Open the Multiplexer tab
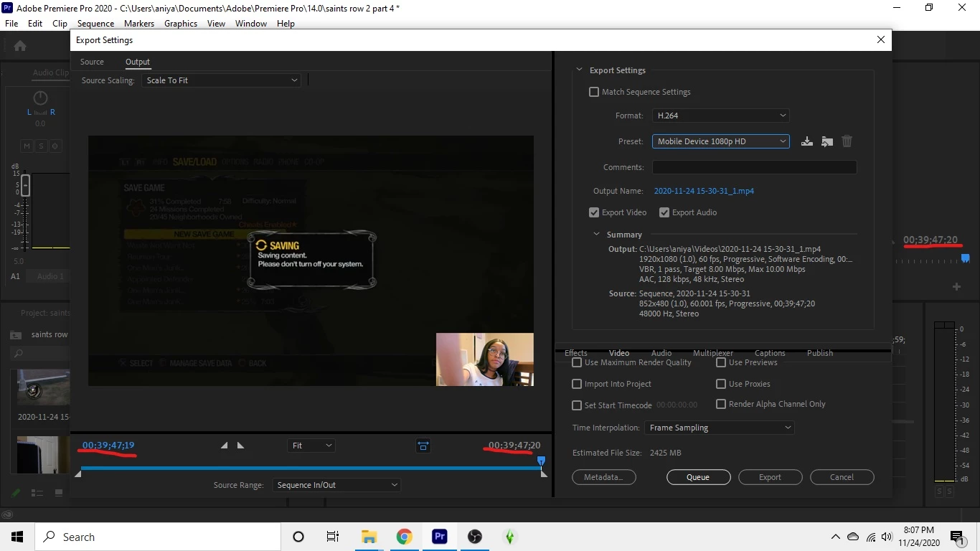This screenshot has width=980, height=551. coord(713,353)
